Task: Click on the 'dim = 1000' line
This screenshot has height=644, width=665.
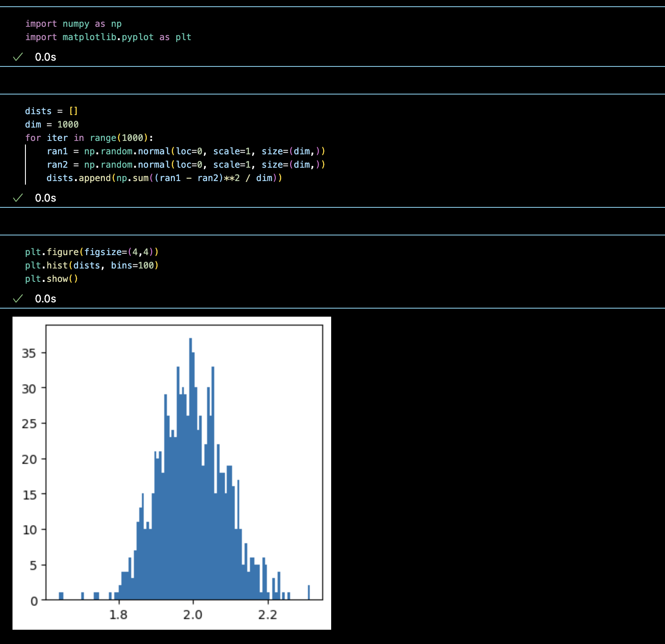Action: [52, 124]
